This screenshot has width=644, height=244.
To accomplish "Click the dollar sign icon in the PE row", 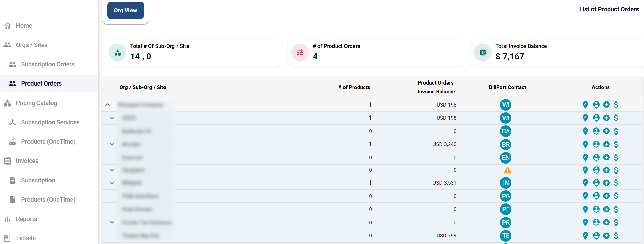I will [616, 209].
